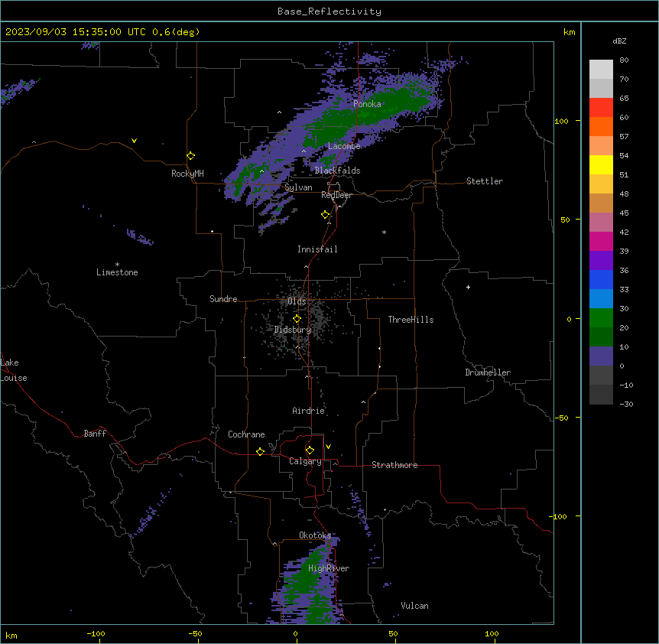Image resolution: width=659 pixels, height=644 pixels.
Task: Click the 100 tick on the horizontal axis
Action: (x=492, y=633)
